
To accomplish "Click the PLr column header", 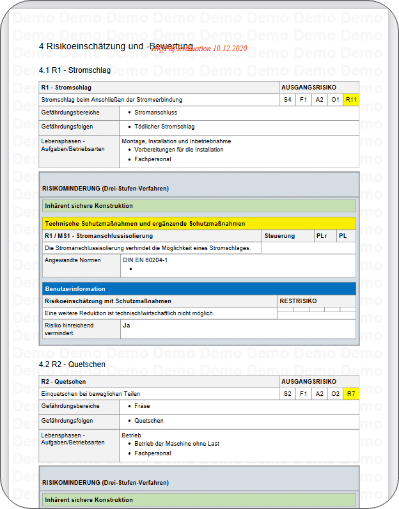I will click(325, 236).
